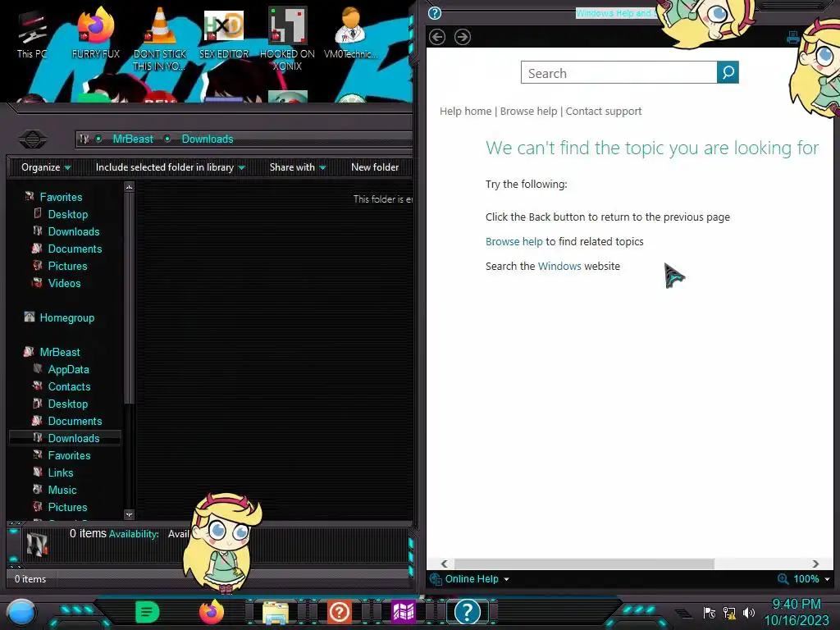Select AppData under MrBeast
Screen dimensions: 840x630
click(68, 370)
